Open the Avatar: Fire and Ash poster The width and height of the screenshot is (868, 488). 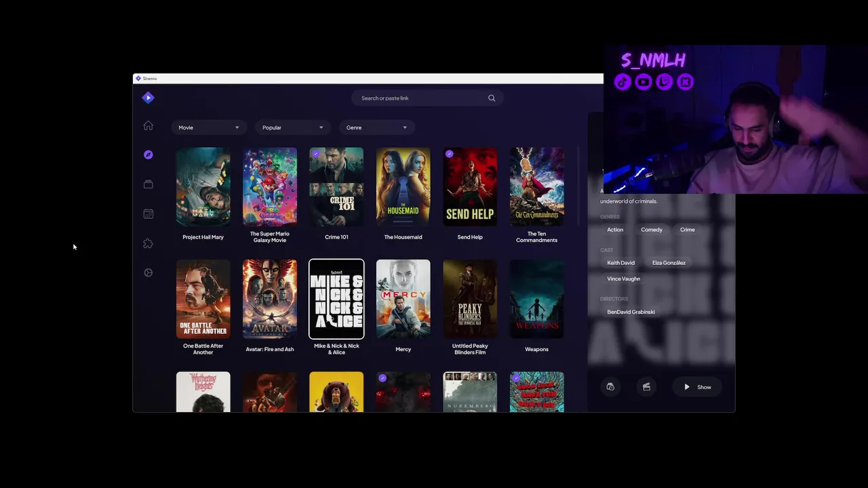[x=270, y=299]
